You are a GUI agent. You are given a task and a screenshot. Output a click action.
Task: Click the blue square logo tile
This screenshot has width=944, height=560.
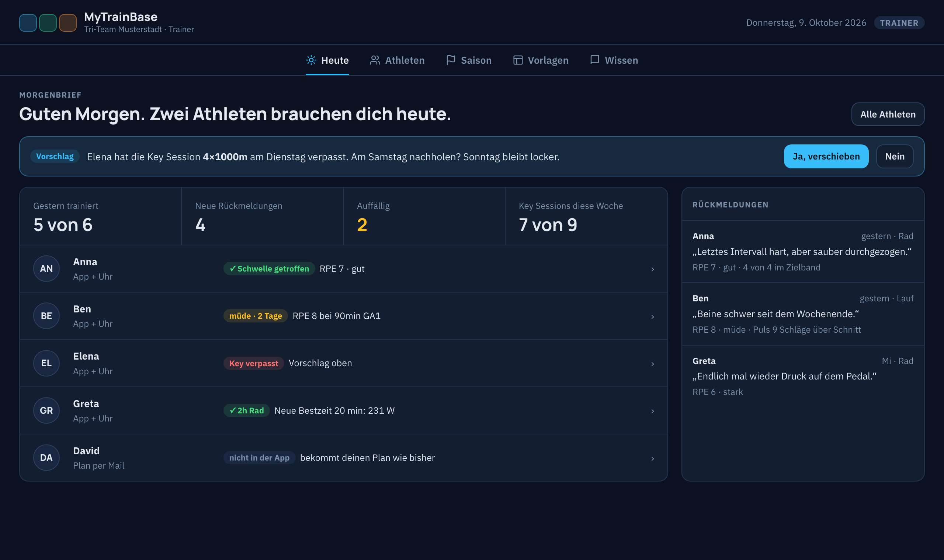click(28, 22)
